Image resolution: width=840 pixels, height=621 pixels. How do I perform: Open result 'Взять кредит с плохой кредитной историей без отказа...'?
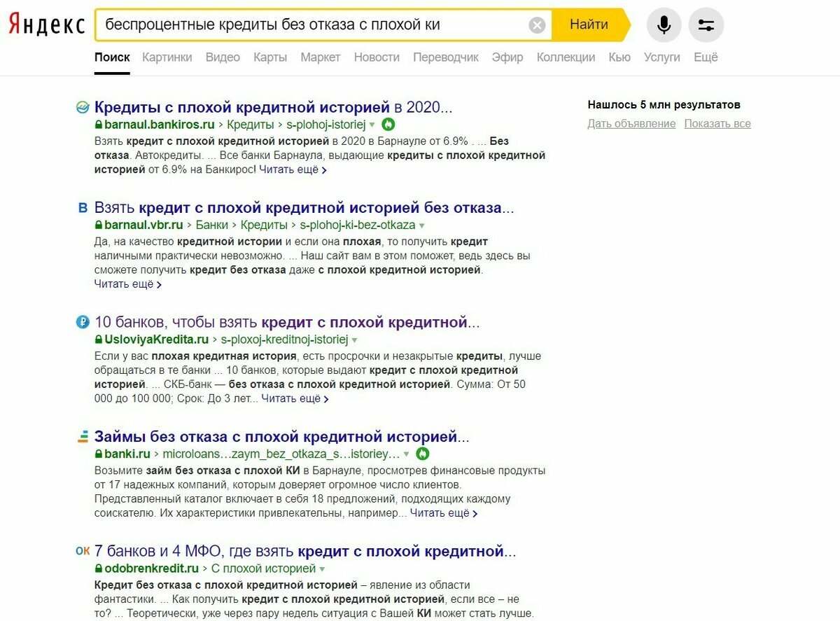[304, 208]
